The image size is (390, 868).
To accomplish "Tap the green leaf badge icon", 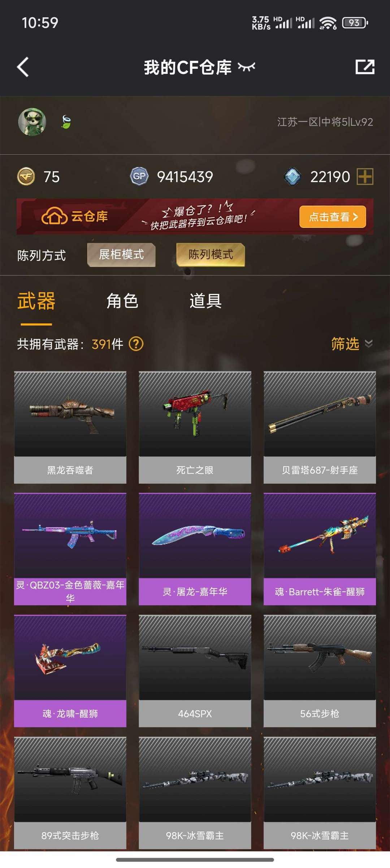I will click(66, 122).
